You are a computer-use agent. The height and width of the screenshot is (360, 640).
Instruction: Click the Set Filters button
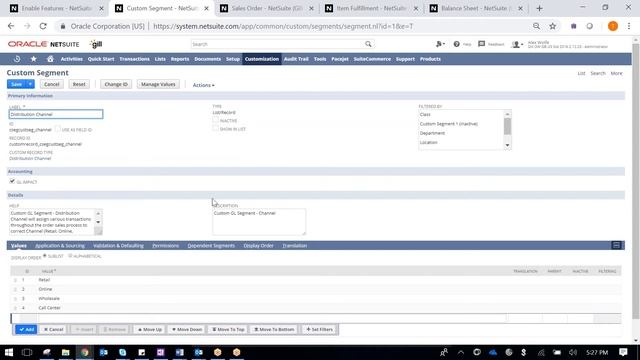[x=319, y=329]
